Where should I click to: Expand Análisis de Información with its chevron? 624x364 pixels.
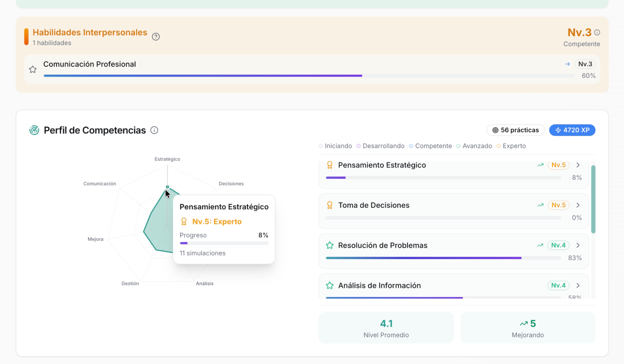[578, 285]
